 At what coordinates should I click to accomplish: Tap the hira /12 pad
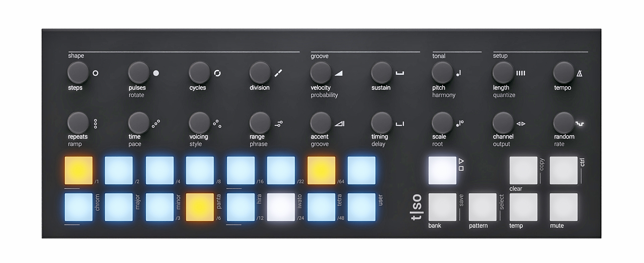point(240,207)
